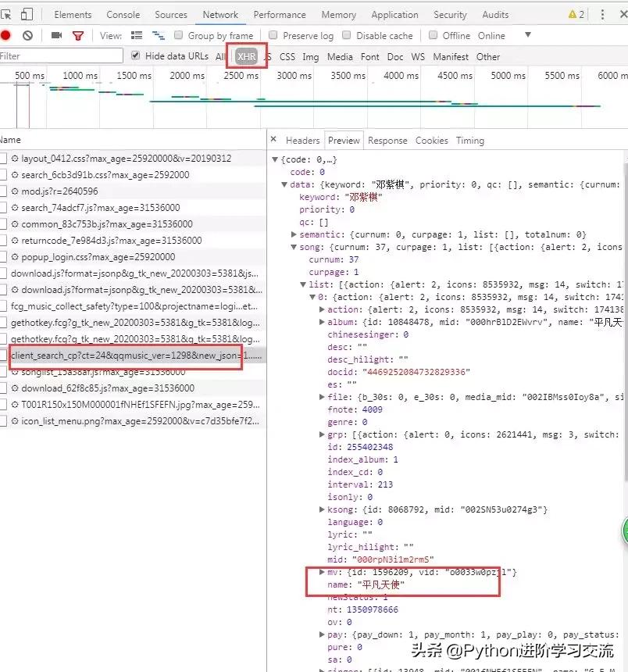Click the red record network log button
The width and height of the screenshot is (628, 672).
[x=8, y=35]
